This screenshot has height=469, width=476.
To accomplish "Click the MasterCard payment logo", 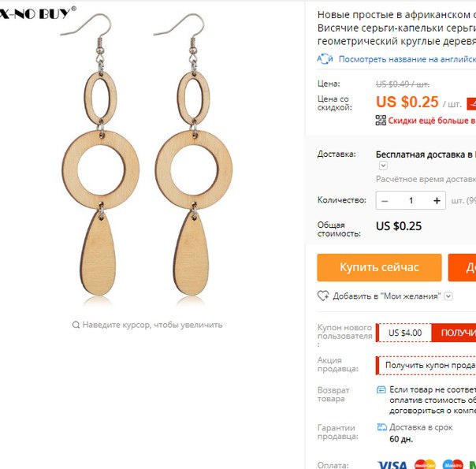I will tap(425, 464).
